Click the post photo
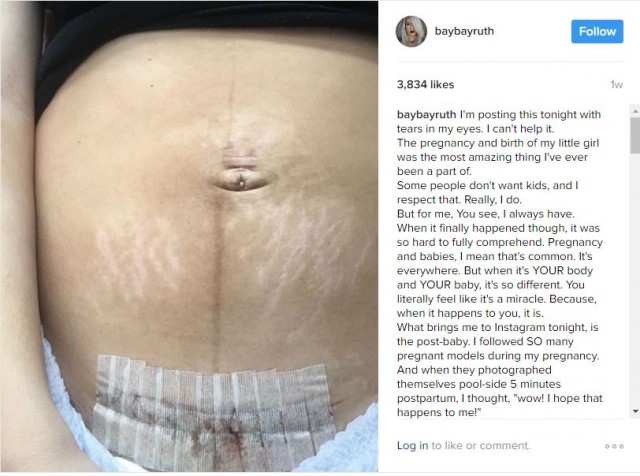Viewport: 640px width, 476px height. (189, 237)
